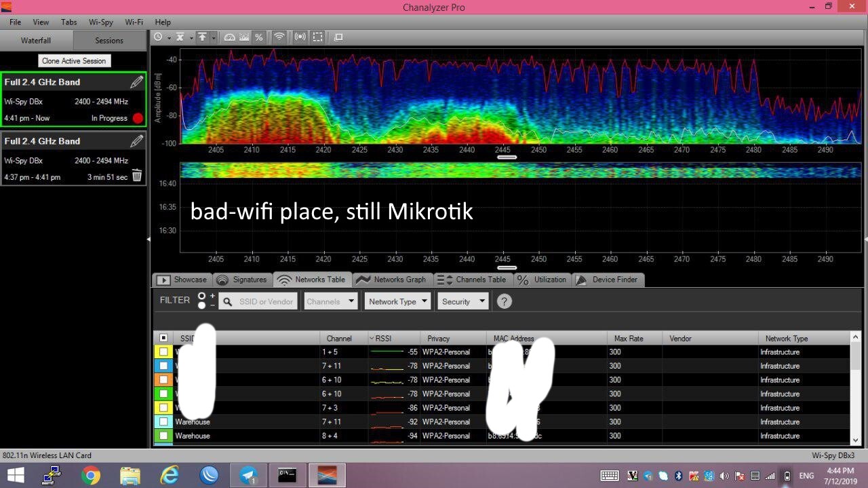This screenshot has height=488, width=868.
Task: Delete the 3 min 51 sec session
Action: click(x=137, y=176)
